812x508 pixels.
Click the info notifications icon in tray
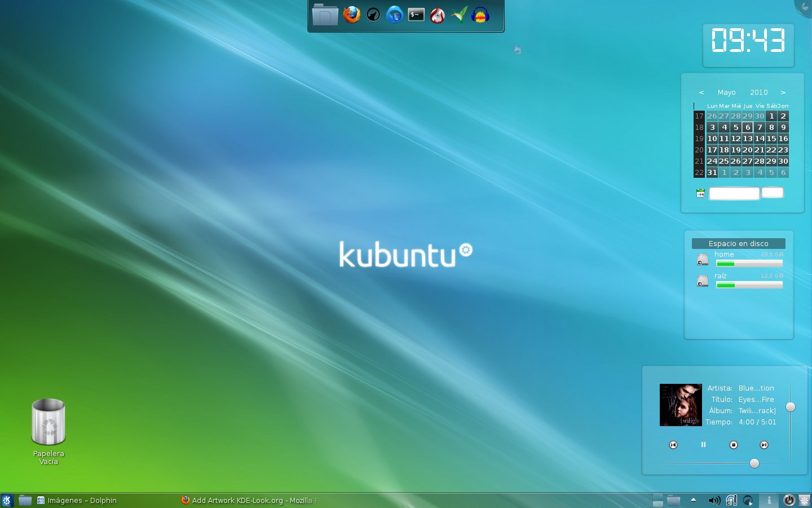[769, 500]
